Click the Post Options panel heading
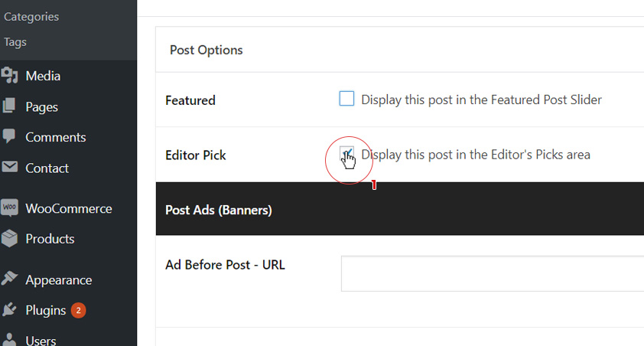The width and height of the screenshot is (644, 346). 206,50
